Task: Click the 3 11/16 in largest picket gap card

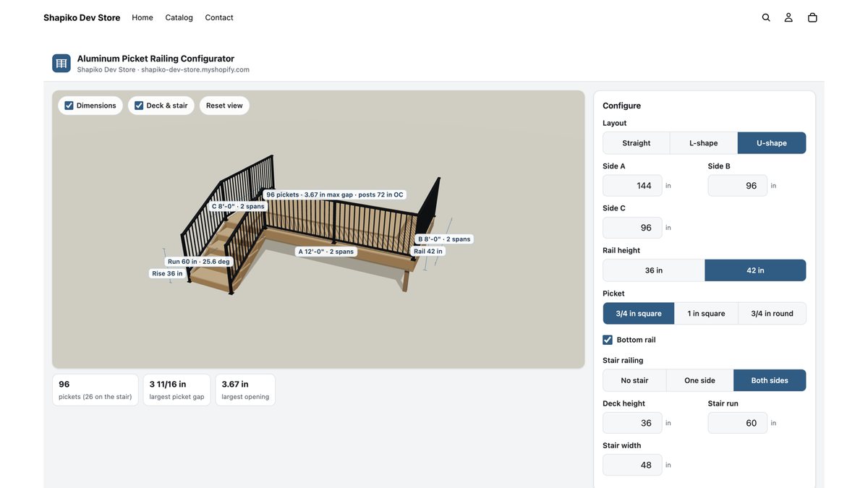Action: (176, 390)
